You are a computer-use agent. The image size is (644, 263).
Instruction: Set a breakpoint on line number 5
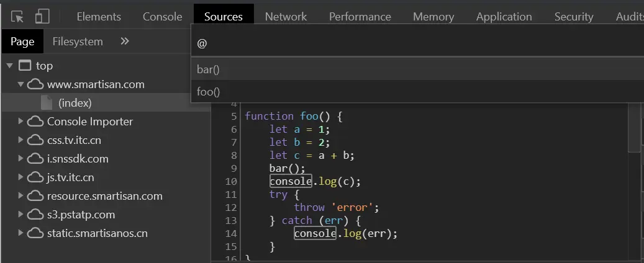click(234, 117)
